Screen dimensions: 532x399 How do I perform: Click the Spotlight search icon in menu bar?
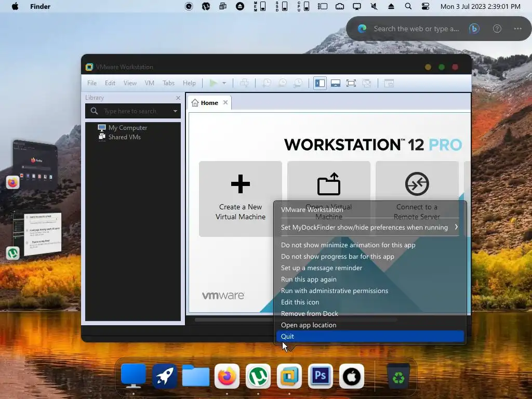(x=408, y=6)
